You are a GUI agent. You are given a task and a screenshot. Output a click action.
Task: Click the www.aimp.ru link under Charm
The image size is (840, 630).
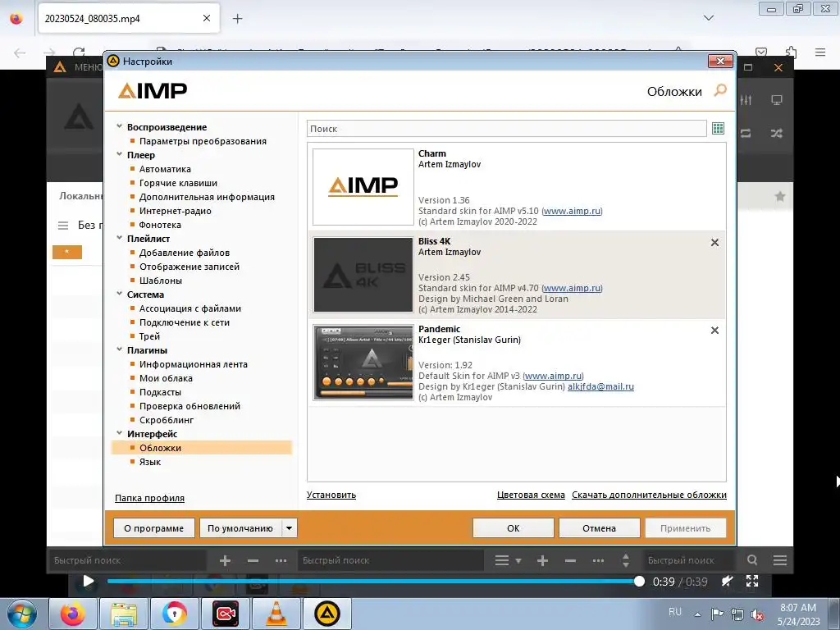point(572,211)
